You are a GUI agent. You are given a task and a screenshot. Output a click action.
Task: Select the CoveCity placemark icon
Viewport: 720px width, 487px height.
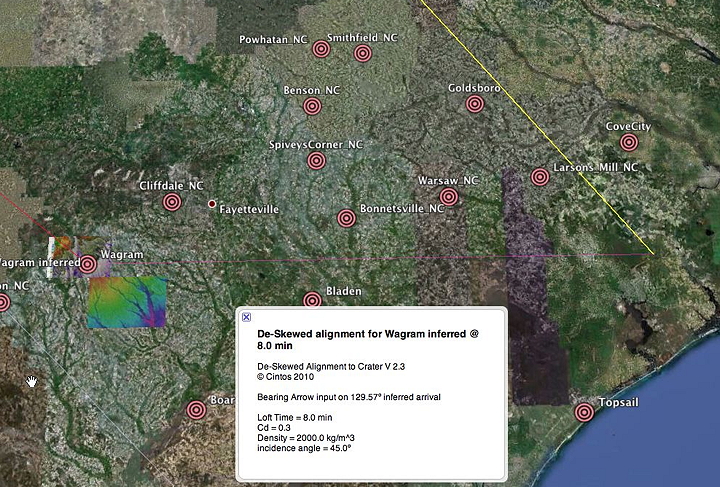(x=628, y=142)
